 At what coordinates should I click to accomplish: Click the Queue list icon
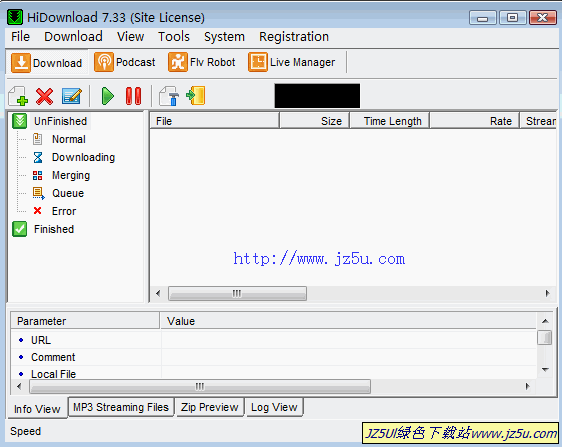point(38,193)
